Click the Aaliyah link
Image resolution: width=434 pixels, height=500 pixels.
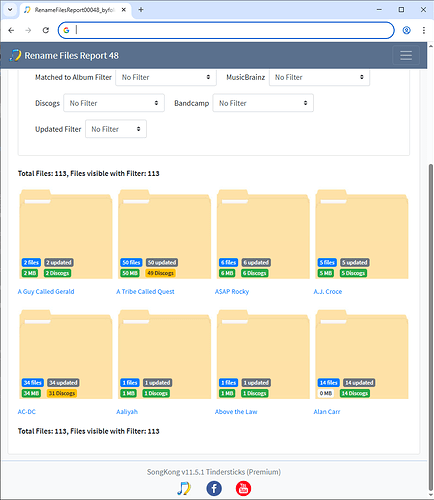tap(127, 412)
